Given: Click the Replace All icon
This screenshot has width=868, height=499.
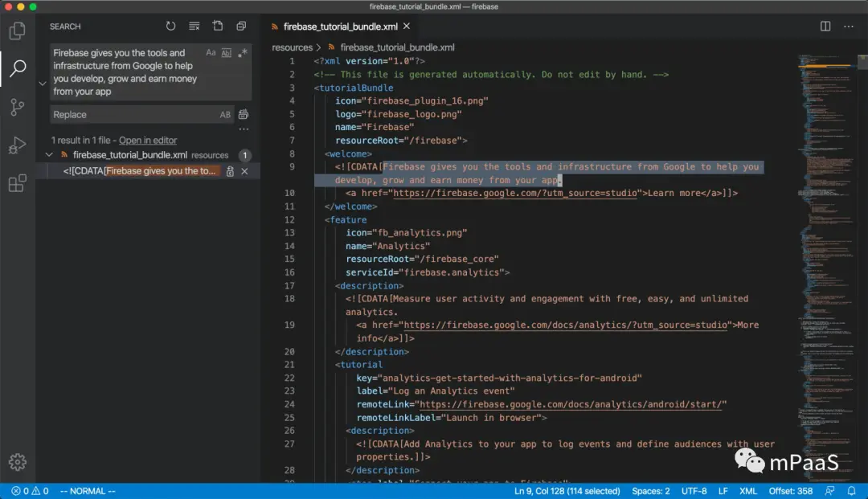Looking at the screenshot, I should (x=244, y=115).
